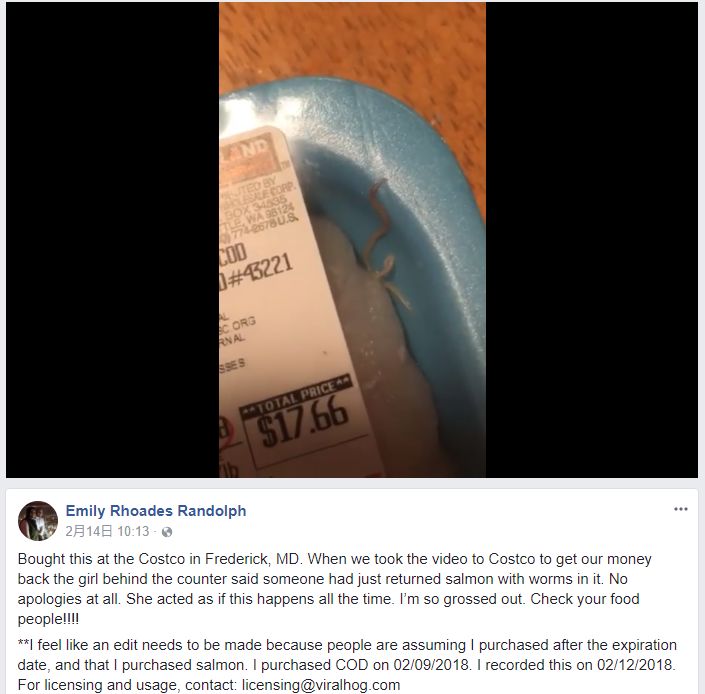Click the #43221 item number on label

[260, 271]
